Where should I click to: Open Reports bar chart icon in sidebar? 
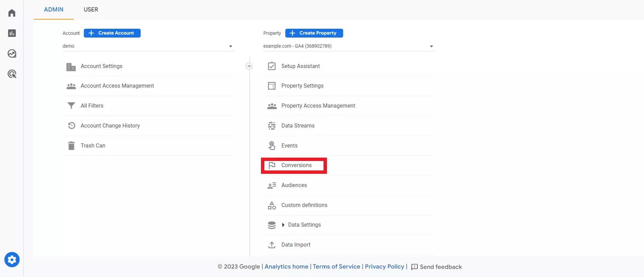[x=12, y=33]
